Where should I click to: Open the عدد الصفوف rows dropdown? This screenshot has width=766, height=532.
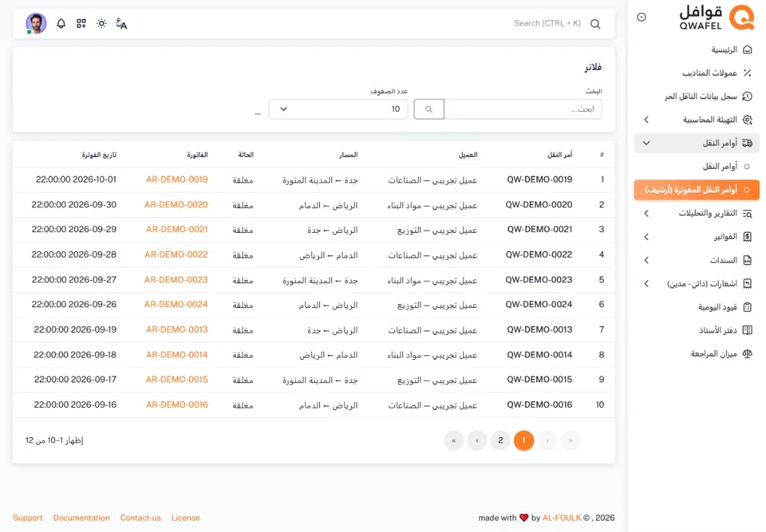click(x=338, y=109)
